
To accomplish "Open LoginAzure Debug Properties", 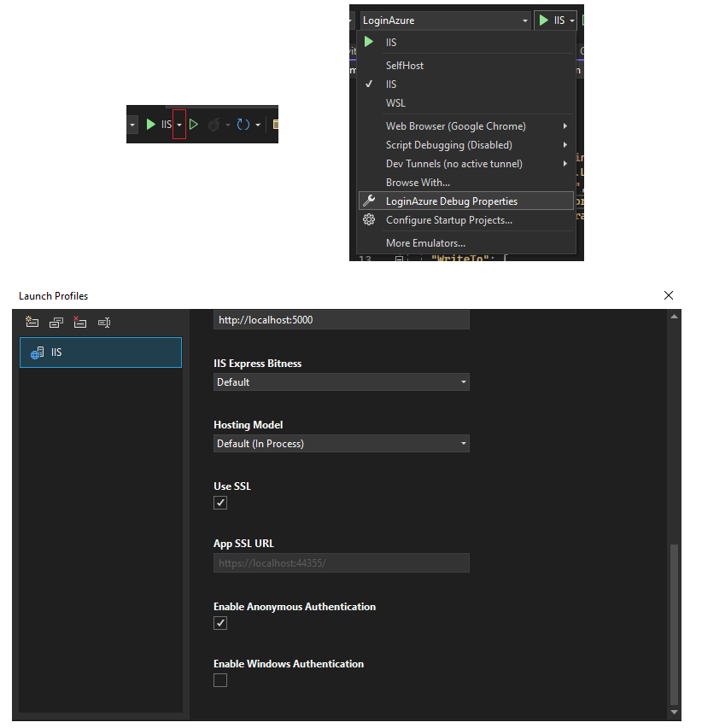I will coord(466,201).
